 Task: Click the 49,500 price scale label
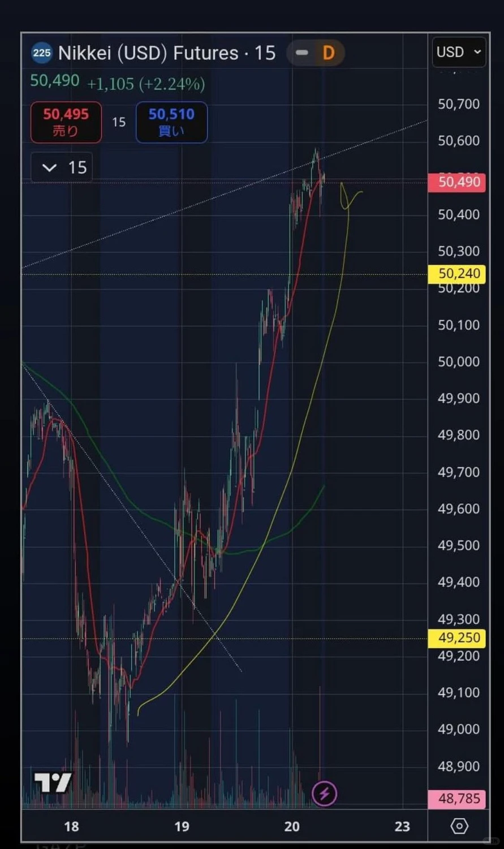(x=459, y=545)
